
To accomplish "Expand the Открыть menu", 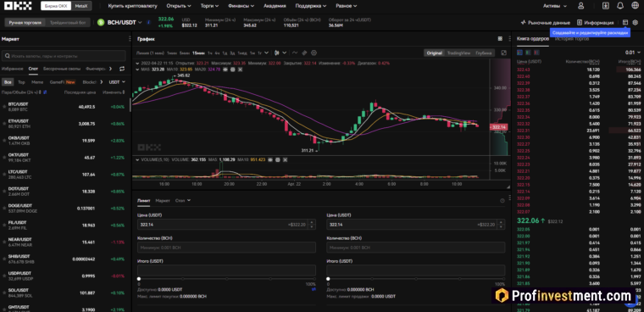I will click(179, 6).
